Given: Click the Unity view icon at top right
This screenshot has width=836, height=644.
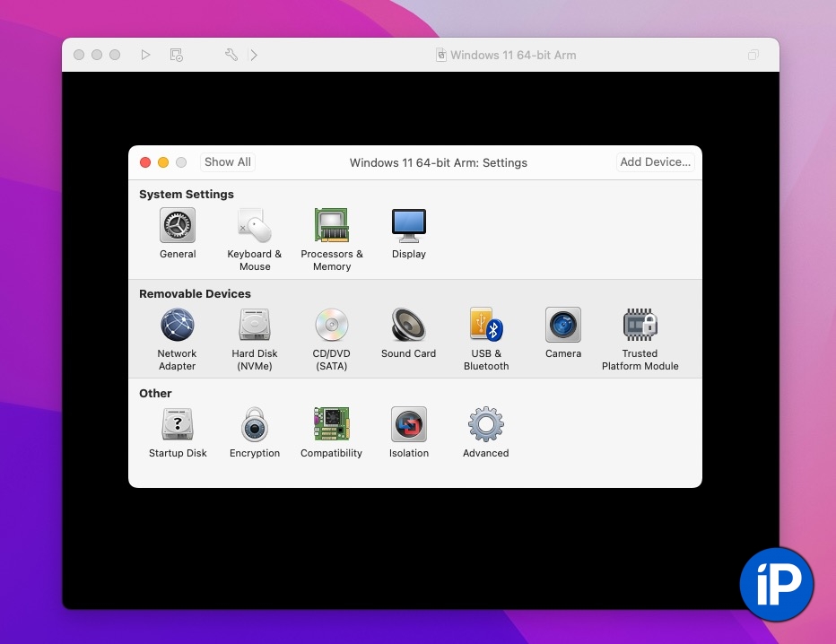Looking at the screenshot, I should (753, 55).
